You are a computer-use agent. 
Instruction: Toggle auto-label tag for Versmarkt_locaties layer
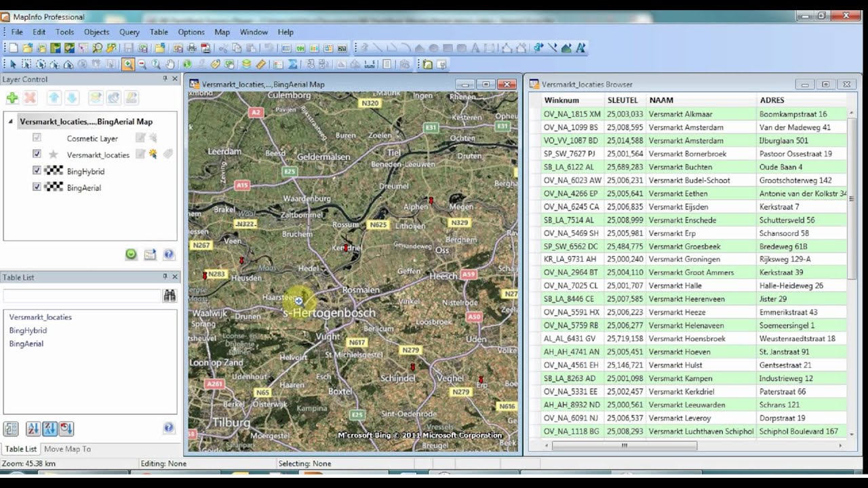point(167,155)
